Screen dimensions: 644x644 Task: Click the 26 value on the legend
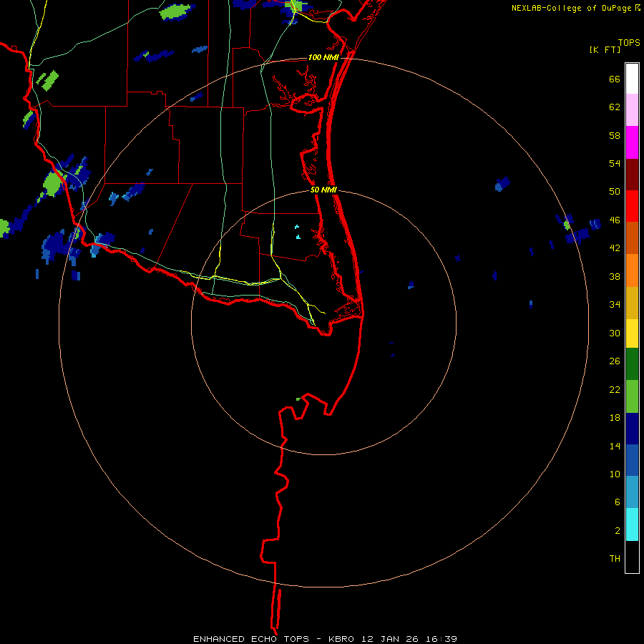615,361
